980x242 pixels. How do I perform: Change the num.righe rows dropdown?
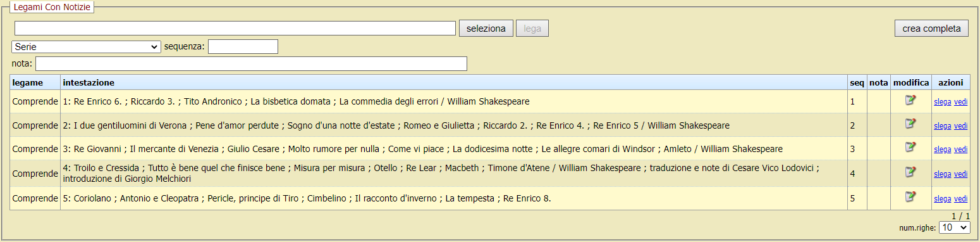(955, 227)
